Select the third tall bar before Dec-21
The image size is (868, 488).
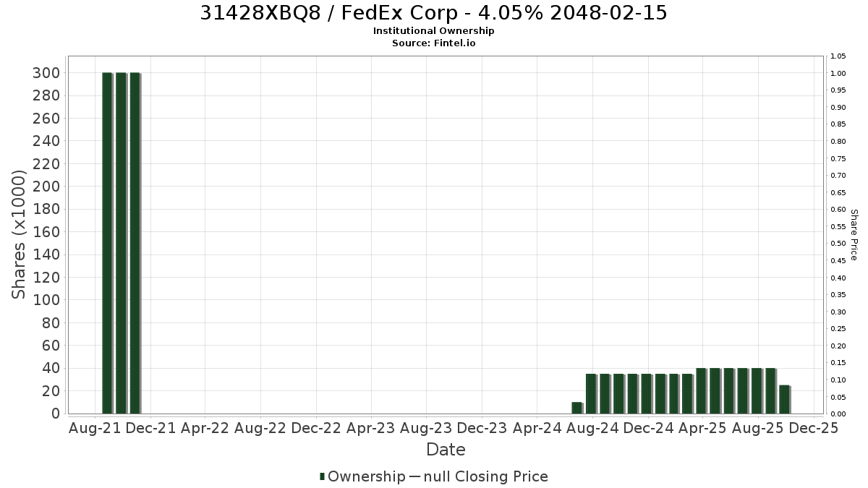135,243
